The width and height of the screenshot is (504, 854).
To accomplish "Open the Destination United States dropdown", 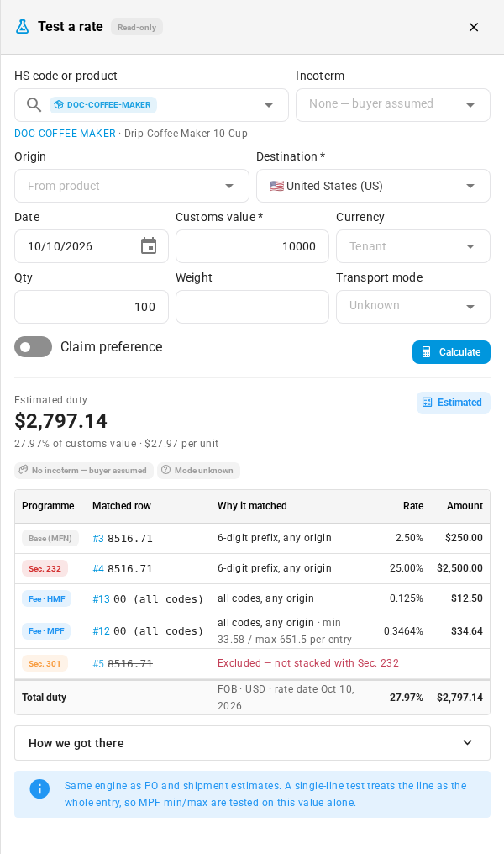I will (373, 186).
